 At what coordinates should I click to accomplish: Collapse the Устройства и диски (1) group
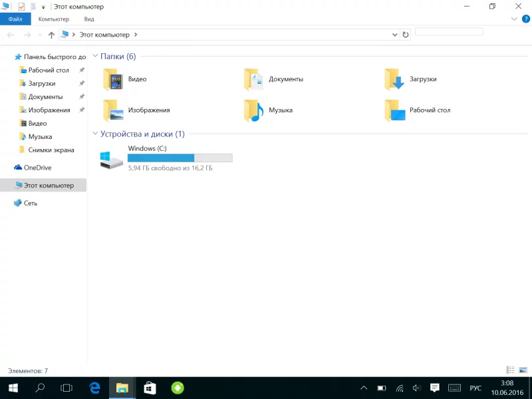tap(95, 134)
